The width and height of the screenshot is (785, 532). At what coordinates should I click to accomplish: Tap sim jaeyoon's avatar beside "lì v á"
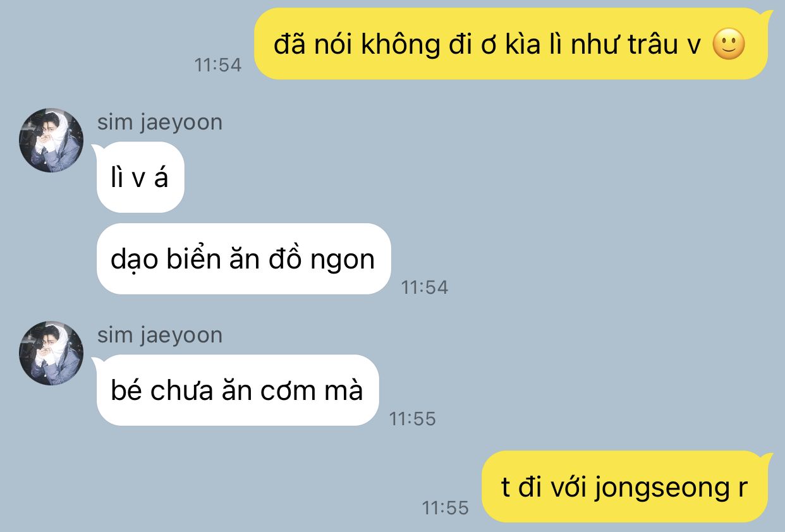[x=51, y=140]
